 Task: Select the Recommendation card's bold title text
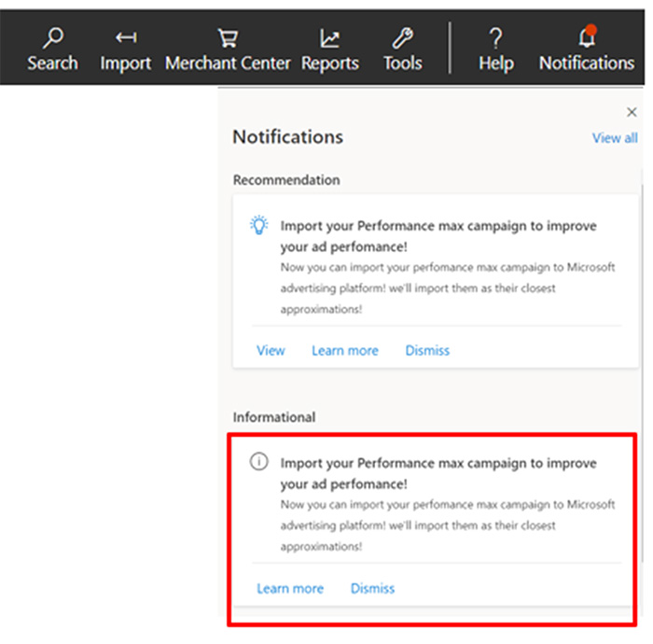438,236
